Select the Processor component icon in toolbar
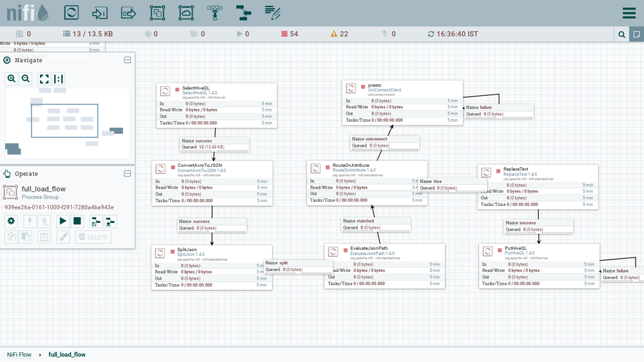 pyautogui.click(x=72, y=12)
